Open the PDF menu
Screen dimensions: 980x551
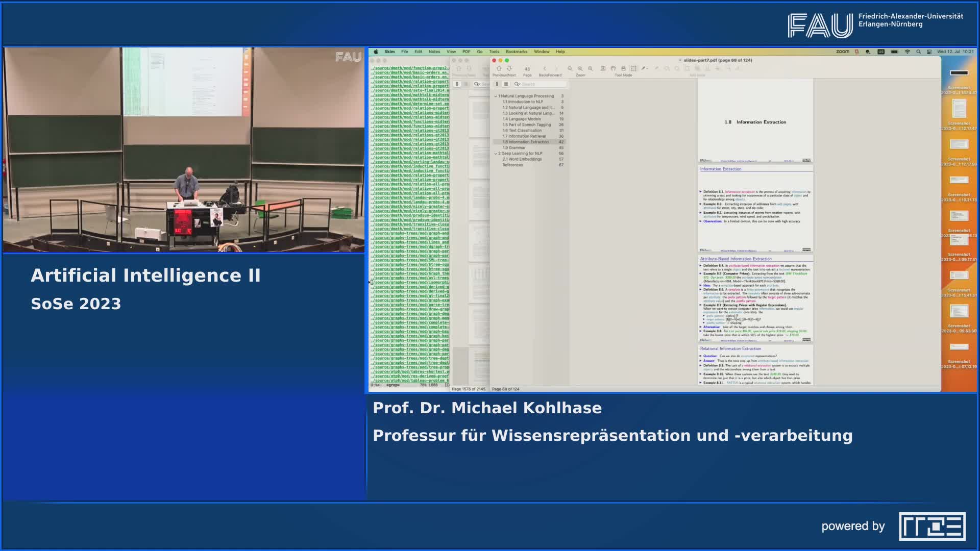click(466, 52)
